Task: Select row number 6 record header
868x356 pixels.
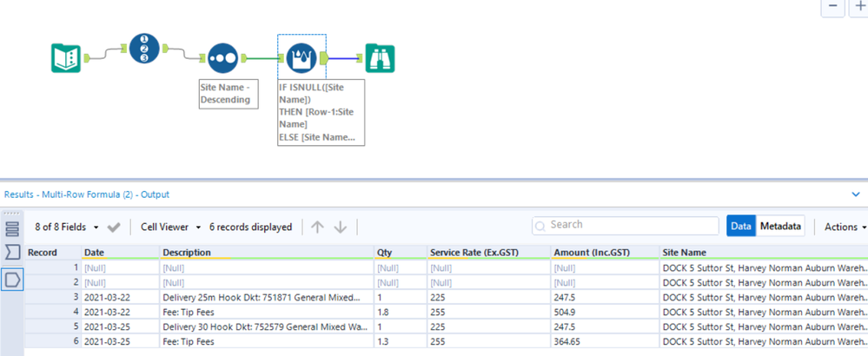Action: coord(53,341)
